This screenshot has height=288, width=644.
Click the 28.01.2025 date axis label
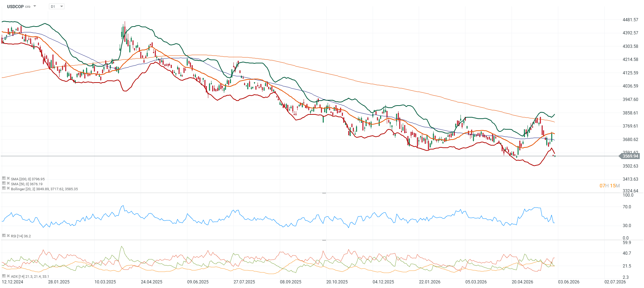tap(59, 282)
